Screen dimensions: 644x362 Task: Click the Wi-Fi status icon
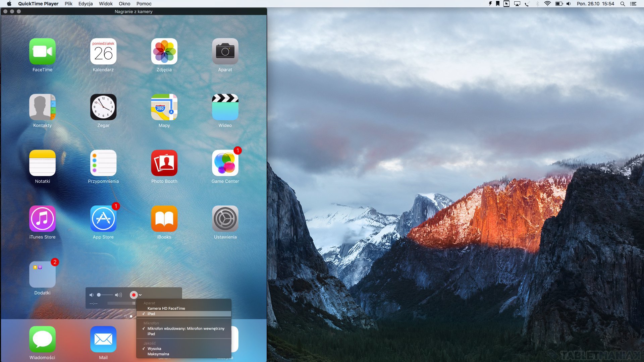(547, 4)
